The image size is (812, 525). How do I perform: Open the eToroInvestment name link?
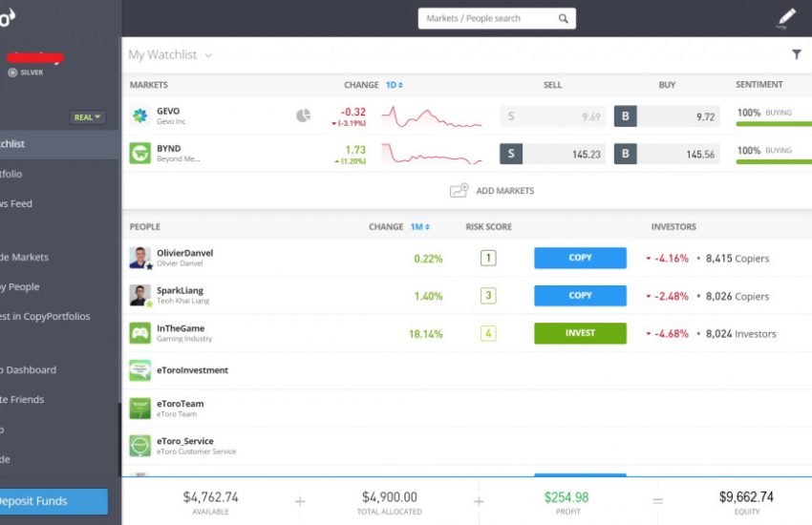[192, 370]
